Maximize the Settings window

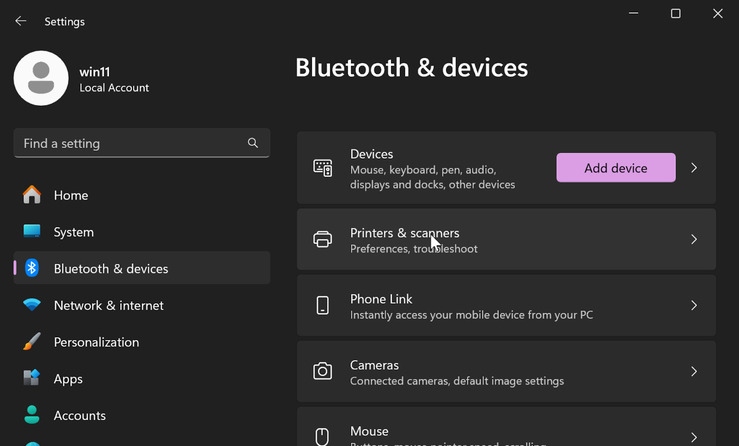[675, 13]
